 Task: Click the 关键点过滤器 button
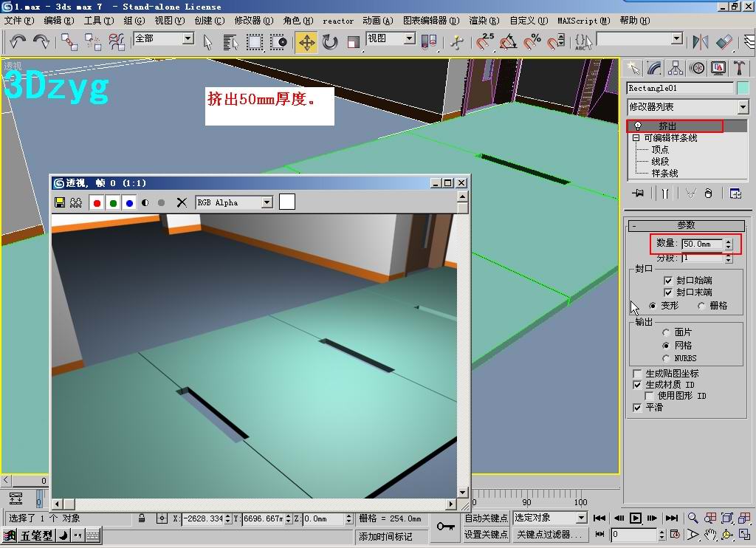click(549, 535)
